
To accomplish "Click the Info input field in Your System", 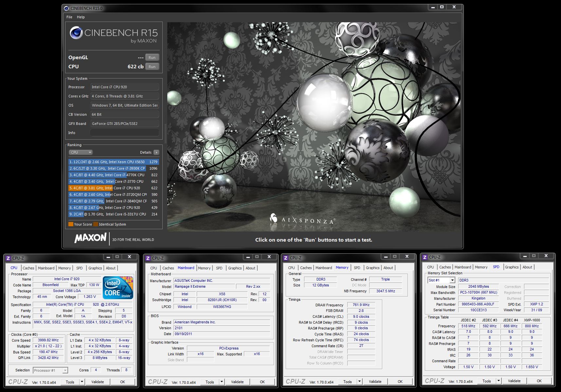I will tap(124, 133).
